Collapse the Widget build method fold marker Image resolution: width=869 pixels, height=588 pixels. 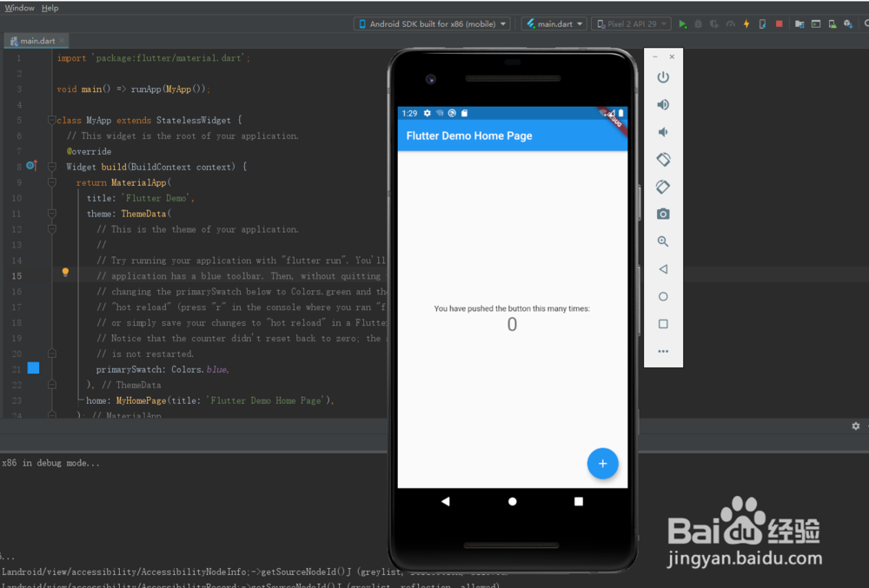tap(51, 167)
